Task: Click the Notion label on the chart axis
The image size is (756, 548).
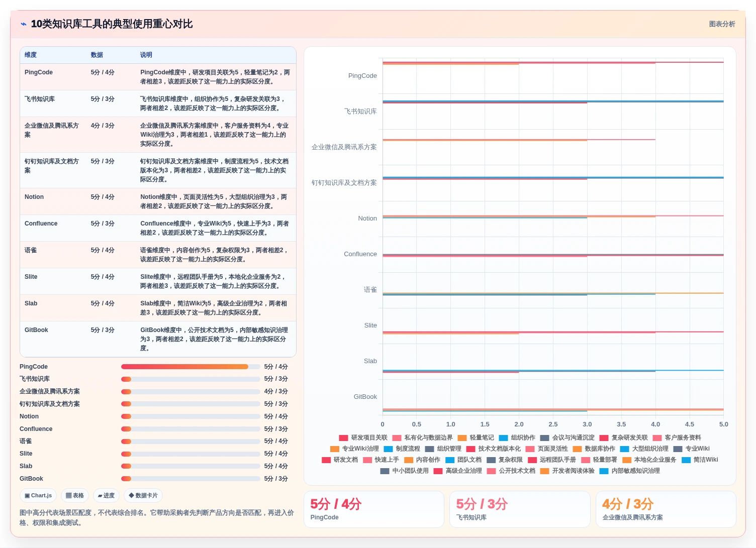Action: (367, 218)
